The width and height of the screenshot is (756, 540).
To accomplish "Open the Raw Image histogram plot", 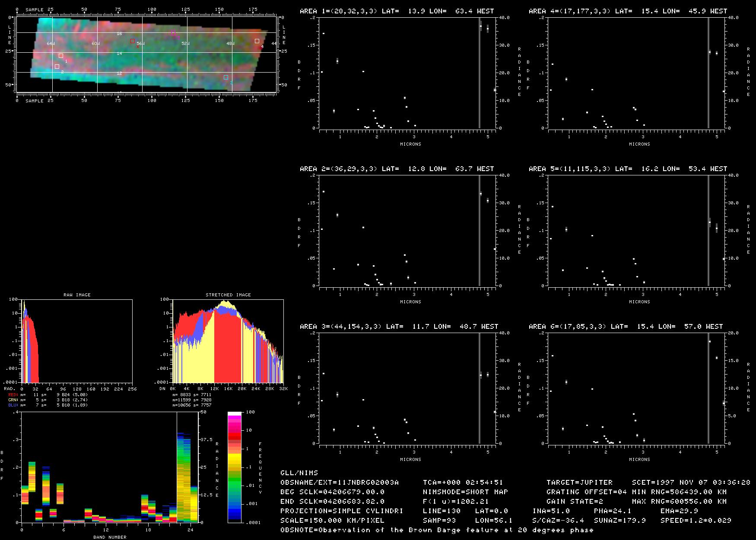I will point(77,341).
